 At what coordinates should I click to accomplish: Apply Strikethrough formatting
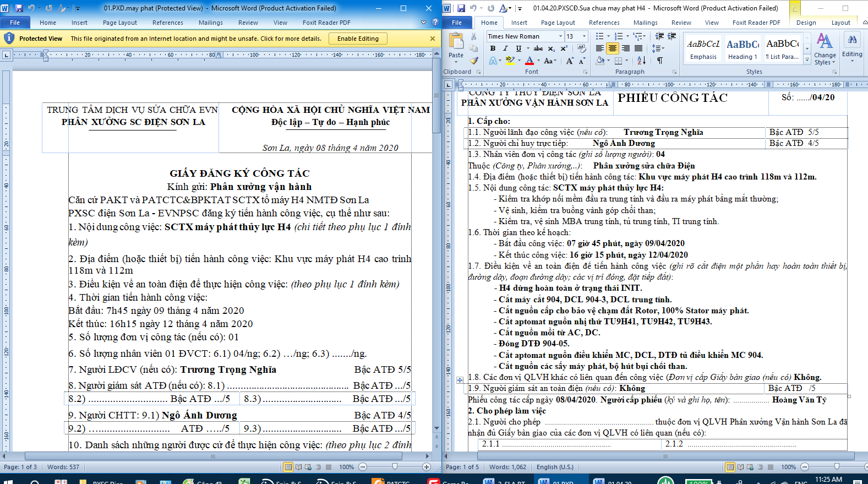(x=538, y=48)
